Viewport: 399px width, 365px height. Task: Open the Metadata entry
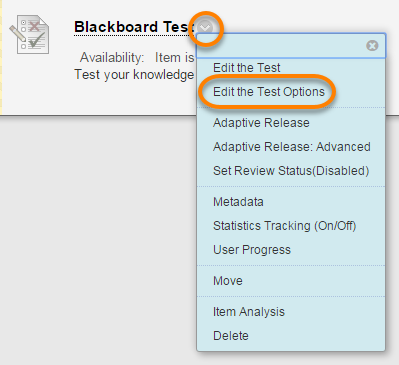tap(238, 202)
